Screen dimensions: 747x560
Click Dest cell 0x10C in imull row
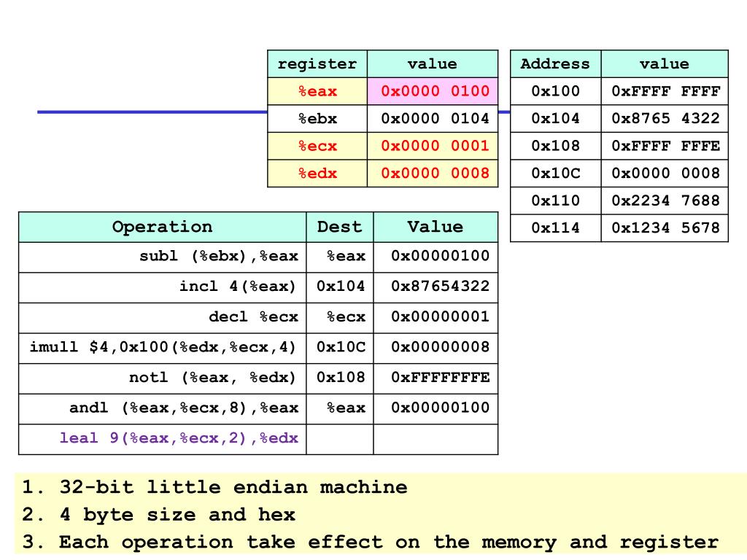340,348
